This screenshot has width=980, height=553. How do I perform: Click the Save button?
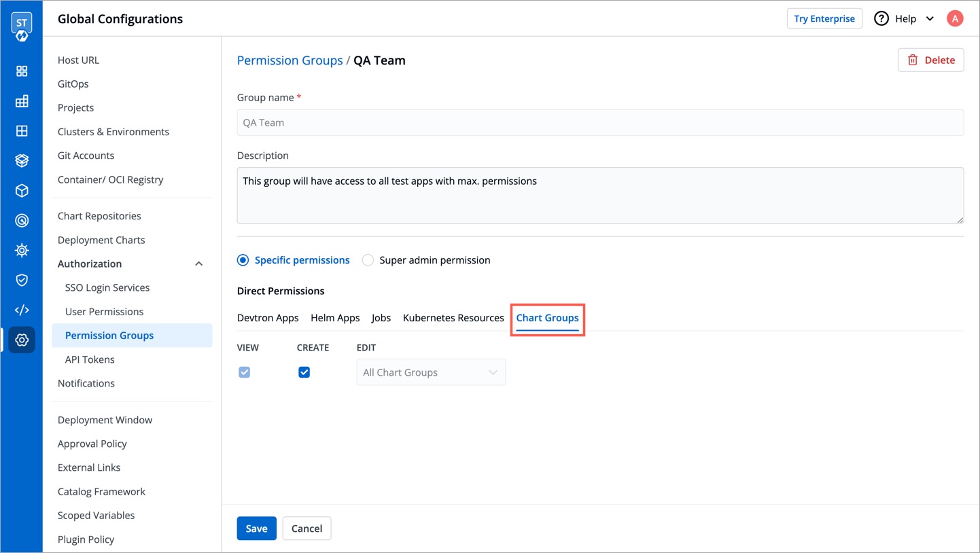coord(256,529)
